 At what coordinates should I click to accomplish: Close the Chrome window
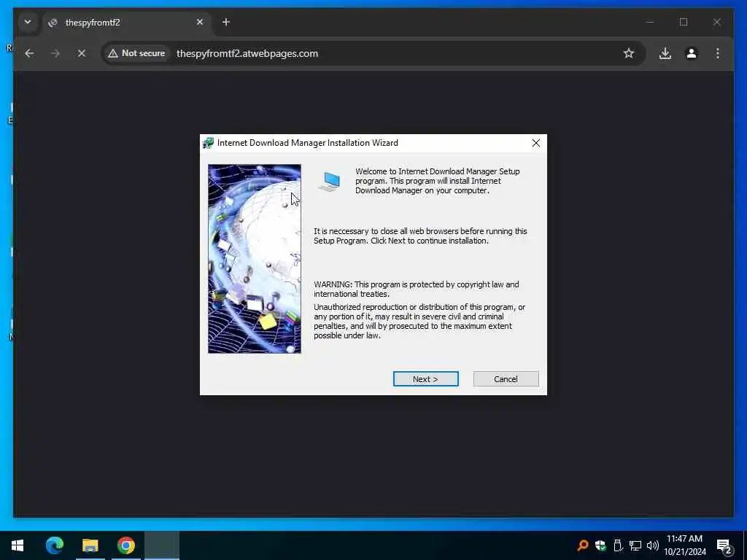pyautogui.click(x=717, y=22)
